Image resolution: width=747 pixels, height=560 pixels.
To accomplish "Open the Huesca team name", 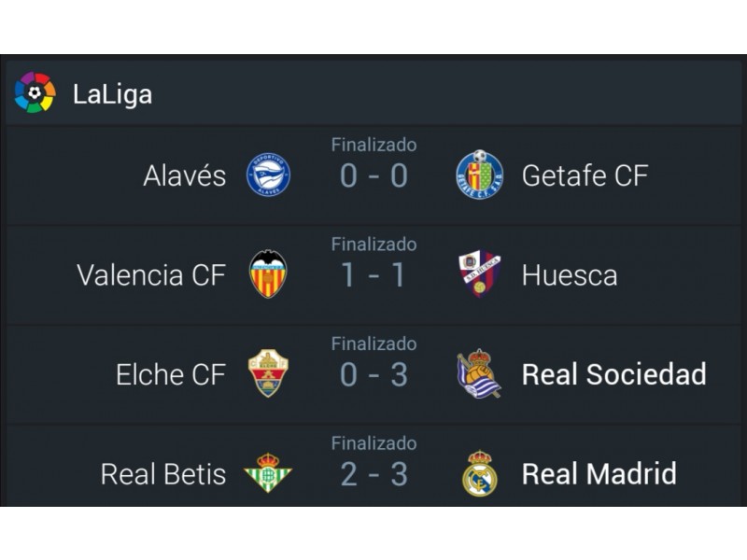I will point(570,275).
